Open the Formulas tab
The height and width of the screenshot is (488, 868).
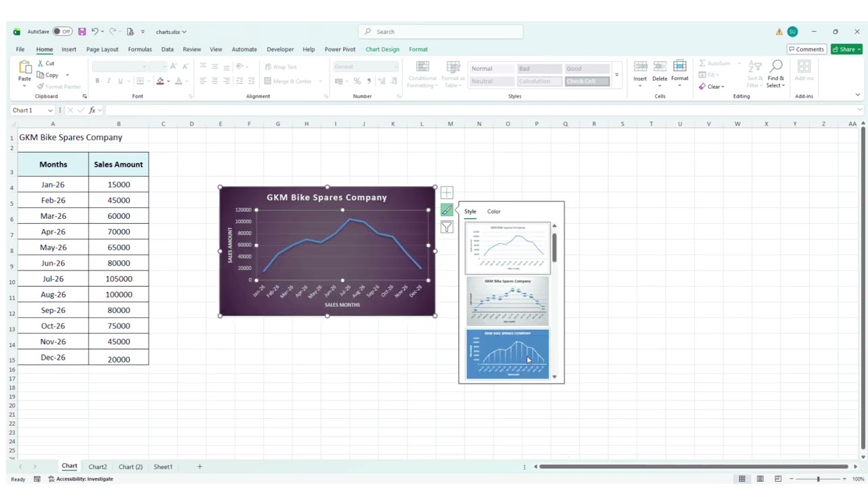(140, 49)
